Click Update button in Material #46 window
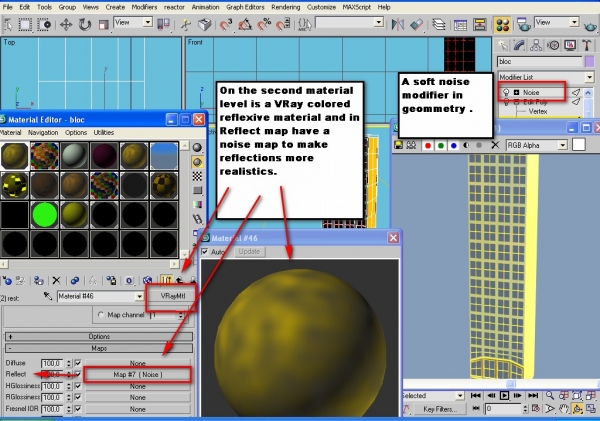 pos(249,252)
